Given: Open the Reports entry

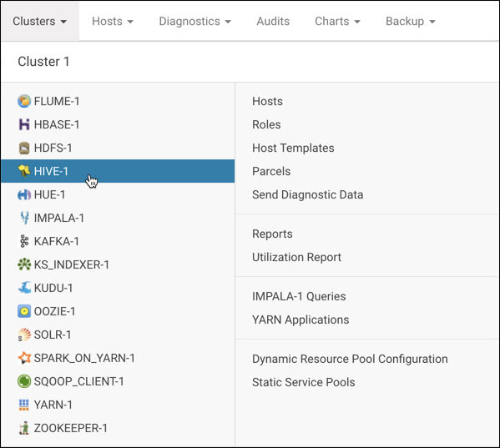Looking at the screenshot, I should point(272,234).
